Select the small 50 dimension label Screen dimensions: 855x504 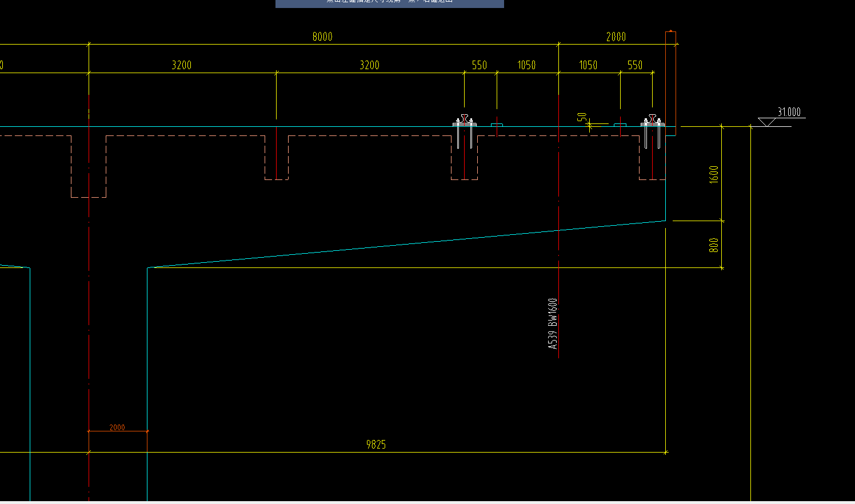click(582, 117)
